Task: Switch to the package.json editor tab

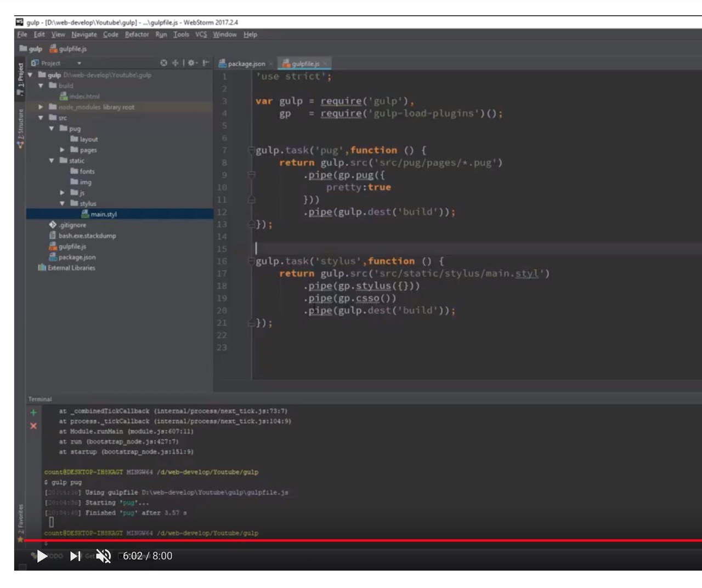Action: [x=246, y=64]
